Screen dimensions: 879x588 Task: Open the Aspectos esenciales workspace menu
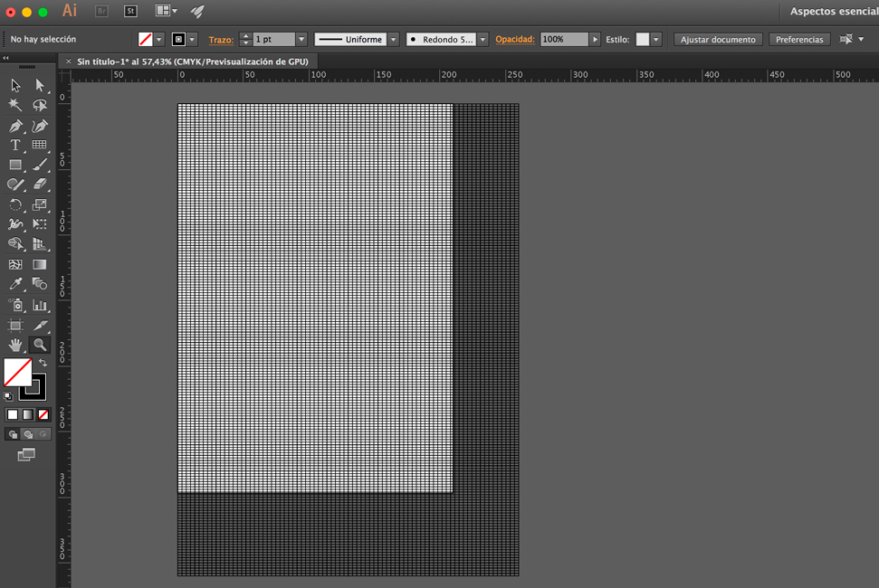tap(832, 12)
